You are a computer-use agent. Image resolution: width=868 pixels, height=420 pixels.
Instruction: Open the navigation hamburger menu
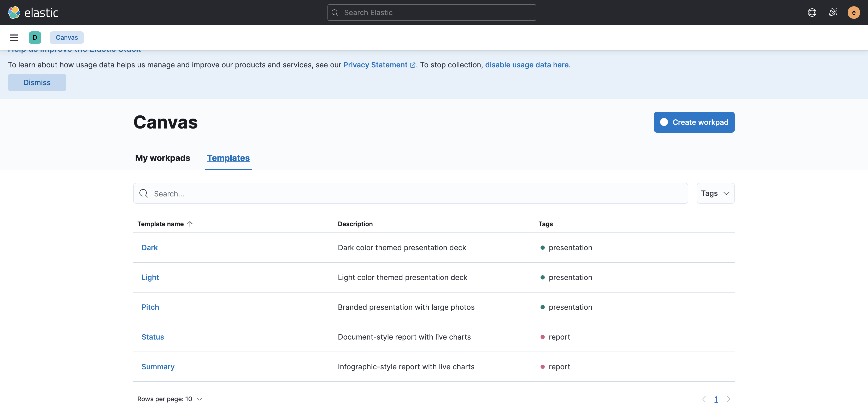(14, 37)
